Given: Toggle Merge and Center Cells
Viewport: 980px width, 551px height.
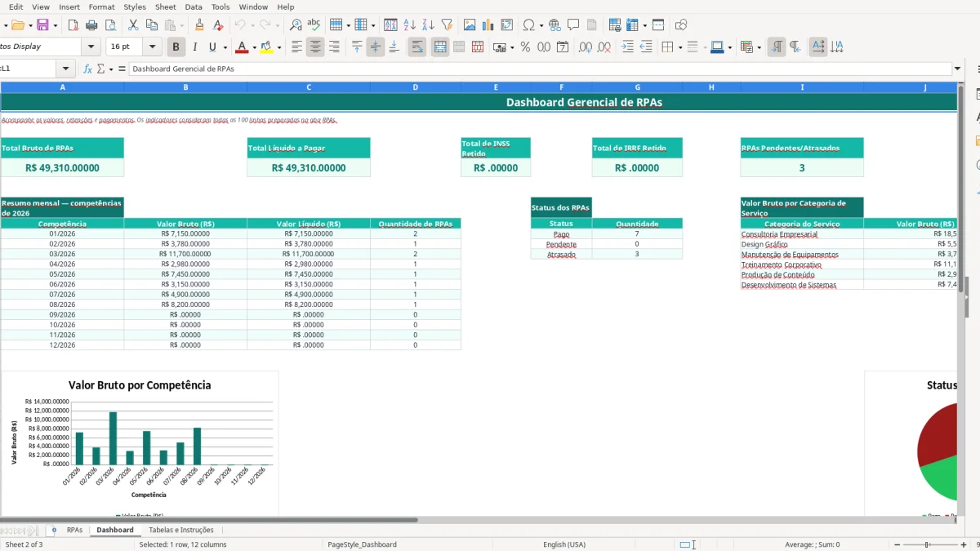Looking at the screenshot, I should (x=440, y=47).
